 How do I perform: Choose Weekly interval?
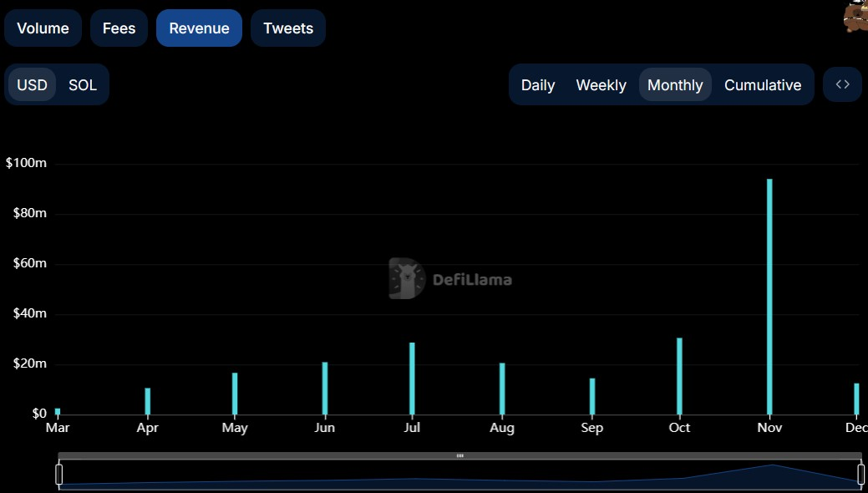[601, 85]
